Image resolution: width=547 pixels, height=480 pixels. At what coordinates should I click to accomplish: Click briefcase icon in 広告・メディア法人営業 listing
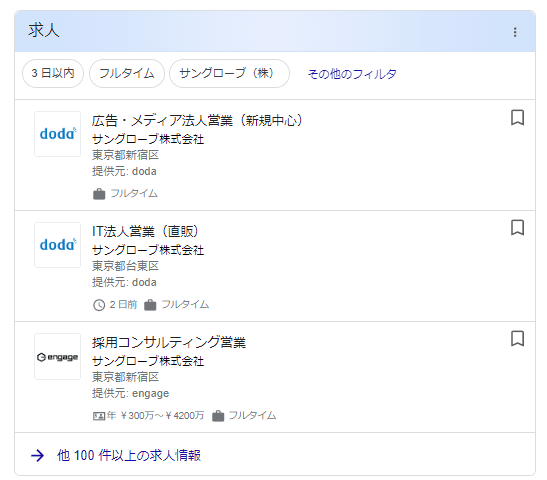click(99, 194)
